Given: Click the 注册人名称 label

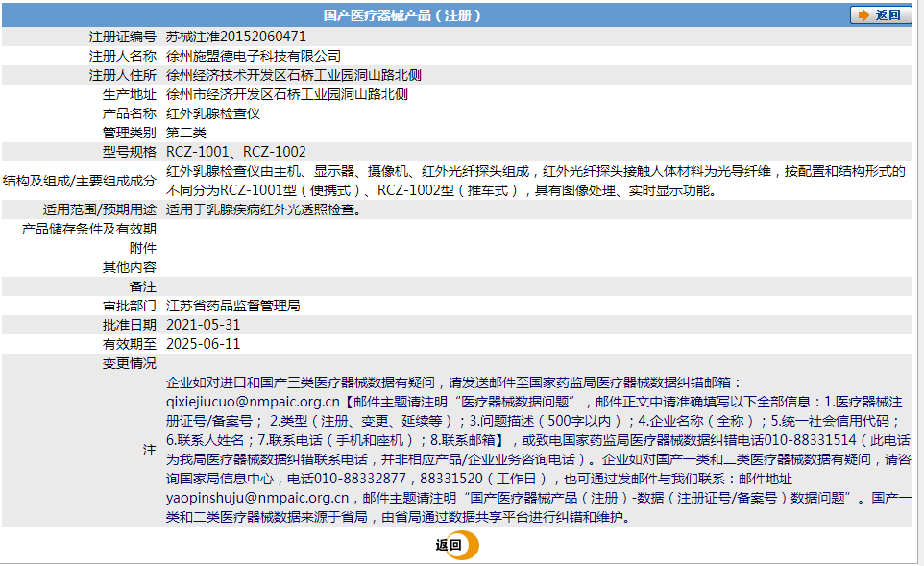Looking at the screenshot, I should click(x=123, y=56).
